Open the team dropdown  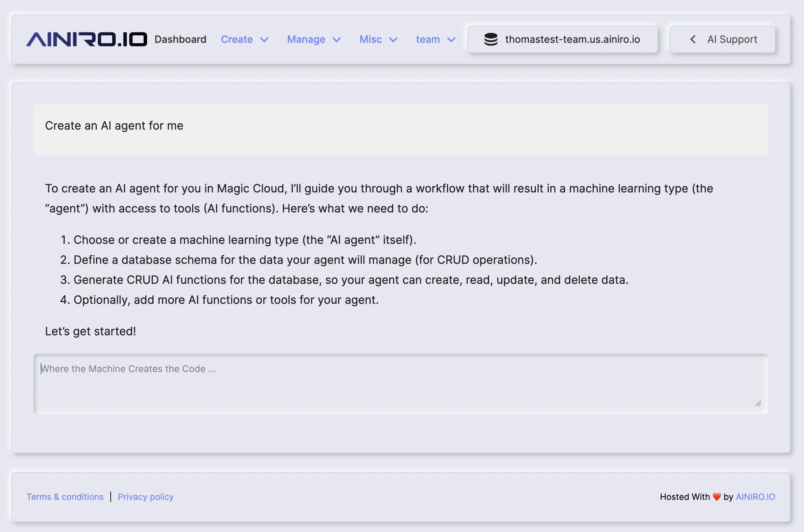click(x=428, y=39)
